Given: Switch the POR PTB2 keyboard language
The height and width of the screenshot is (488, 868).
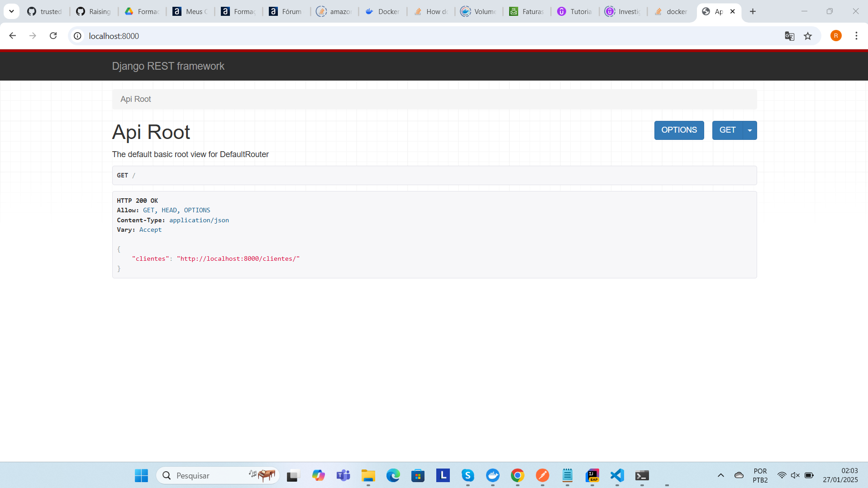Looking at the screenshot, I should (760, 475).
